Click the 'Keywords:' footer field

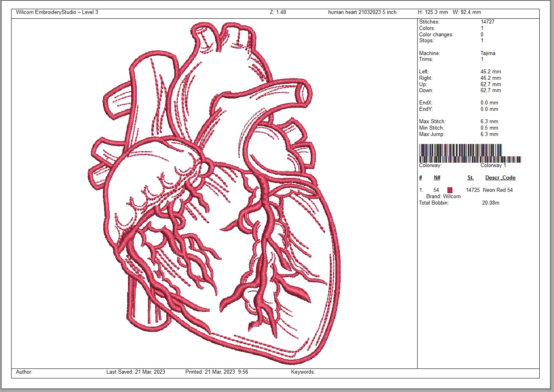303,372
